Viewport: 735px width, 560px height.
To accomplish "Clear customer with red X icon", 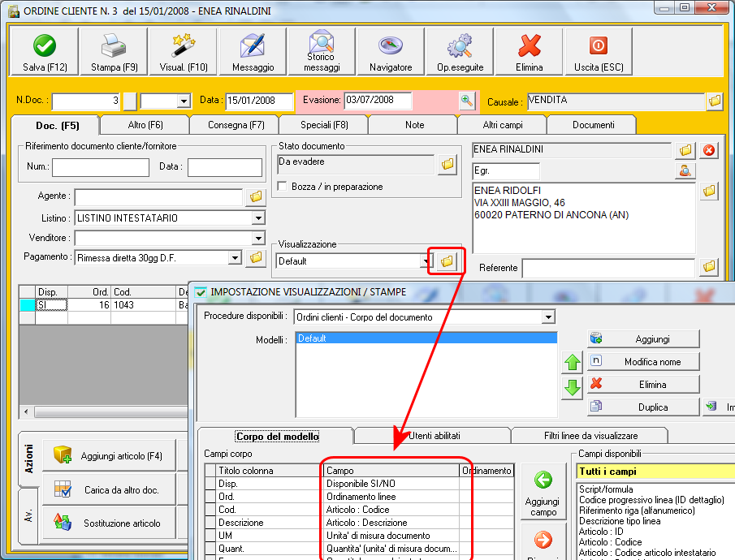I will (x=709, y=150).
